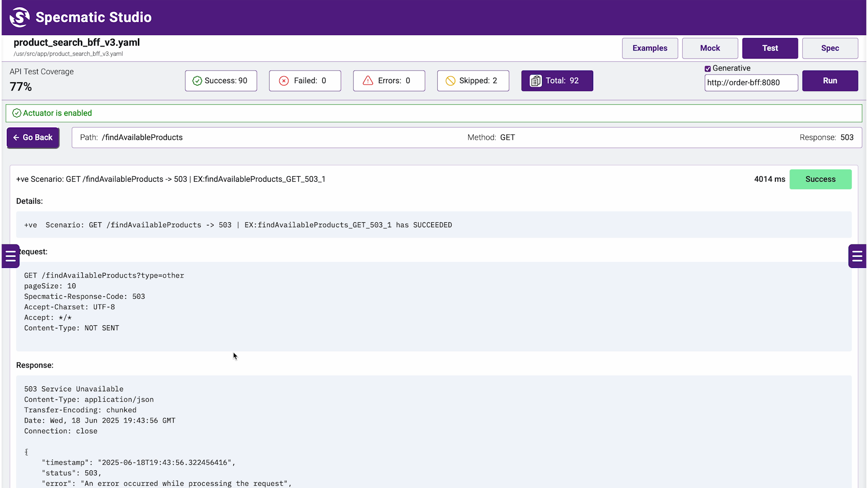Uncheck the Generative checkbox
Screen dimensions: 868x488
(x=708, y=69)
